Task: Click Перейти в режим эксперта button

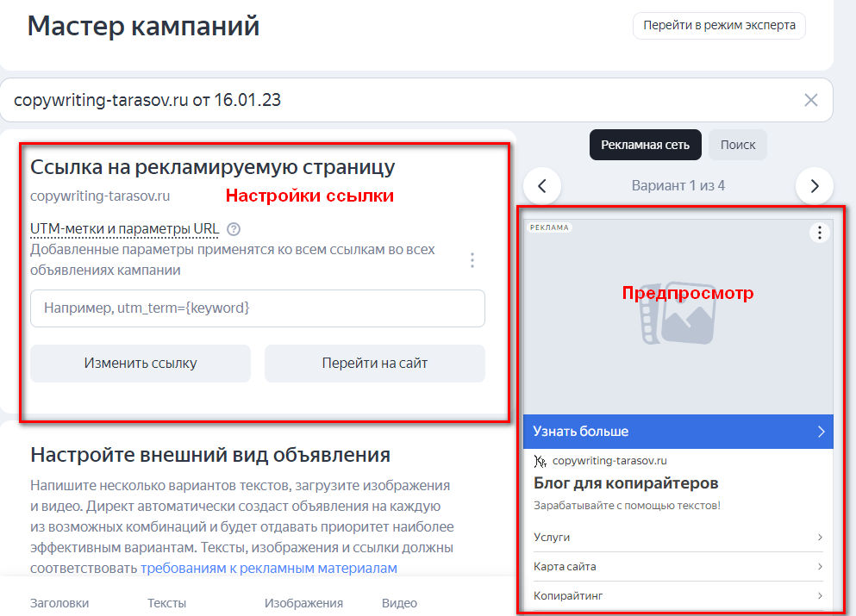Action: (x=719, y=26)
